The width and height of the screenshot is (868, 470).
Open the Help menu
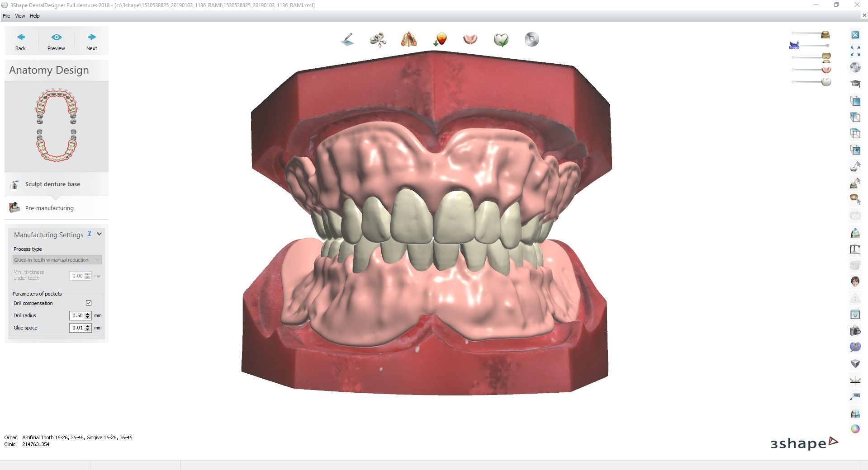(x=35, y=16)
